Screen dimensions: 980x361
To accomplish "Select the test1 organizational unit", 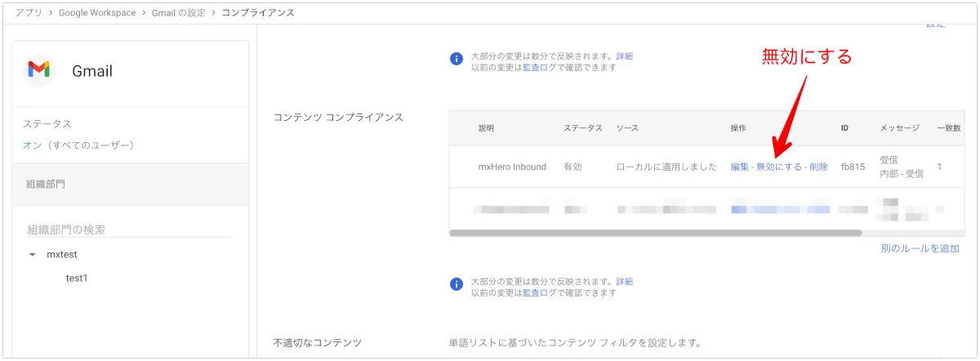I will click(x=77, y=279).
